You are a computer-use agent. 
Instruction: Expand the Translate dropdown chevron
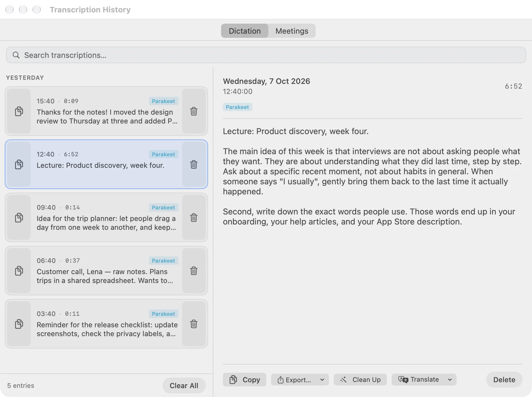[450, 380]
